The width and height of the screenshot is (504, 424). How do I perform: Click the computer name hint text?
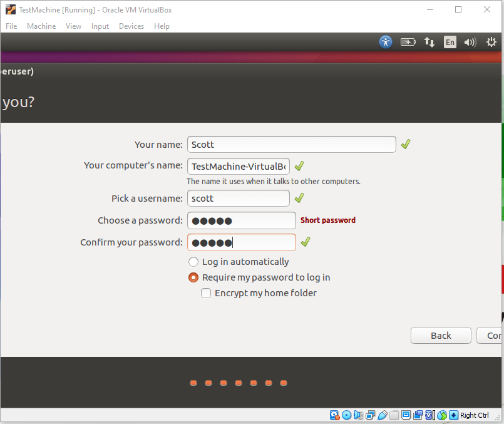tap(274, 181)
